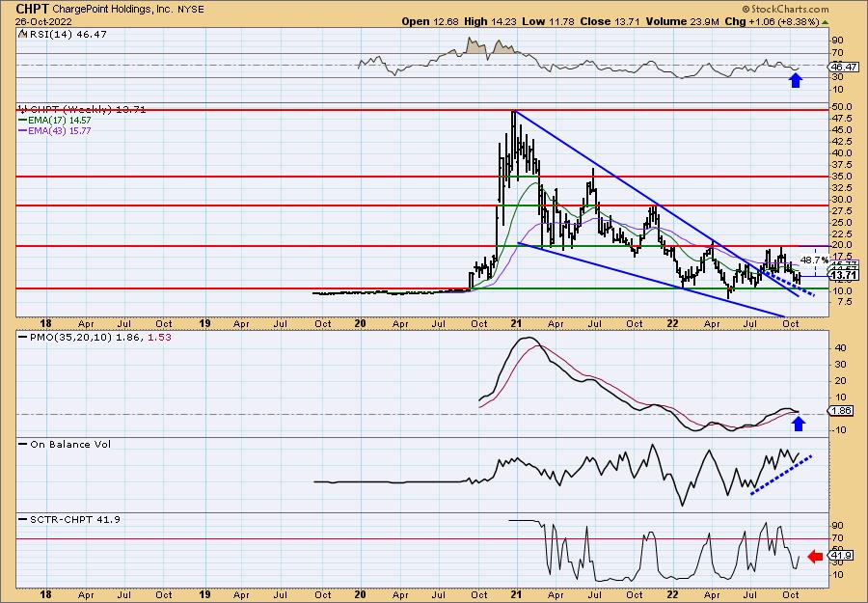Image resolution: width=868 pixels, height=603 pixels.
Task: Click the -10 label on PMO axis
Action: 840,429
